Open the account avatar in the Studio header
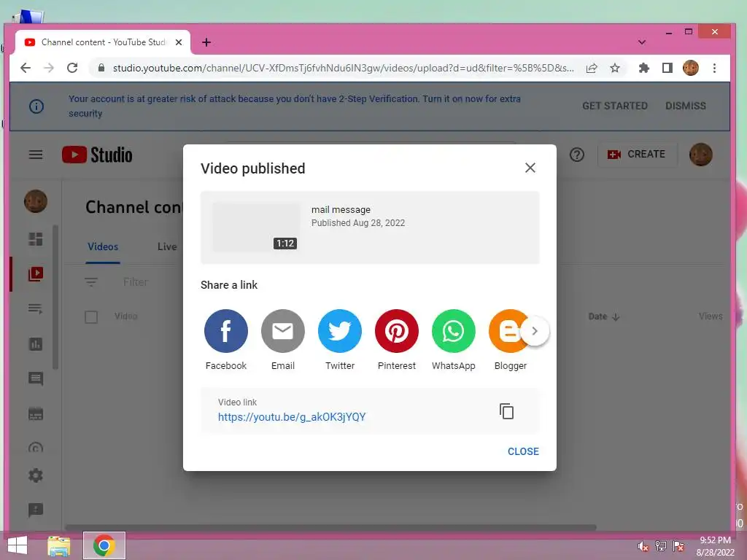The width and height of the screenshot is (747, 560). 701,155
